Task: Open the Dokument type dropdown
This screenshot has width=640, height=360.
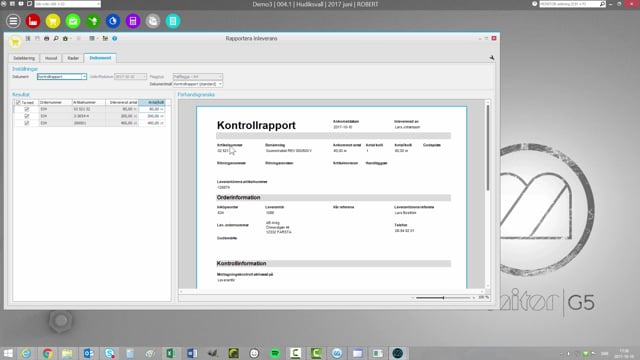Action: [x=62, y=77]
